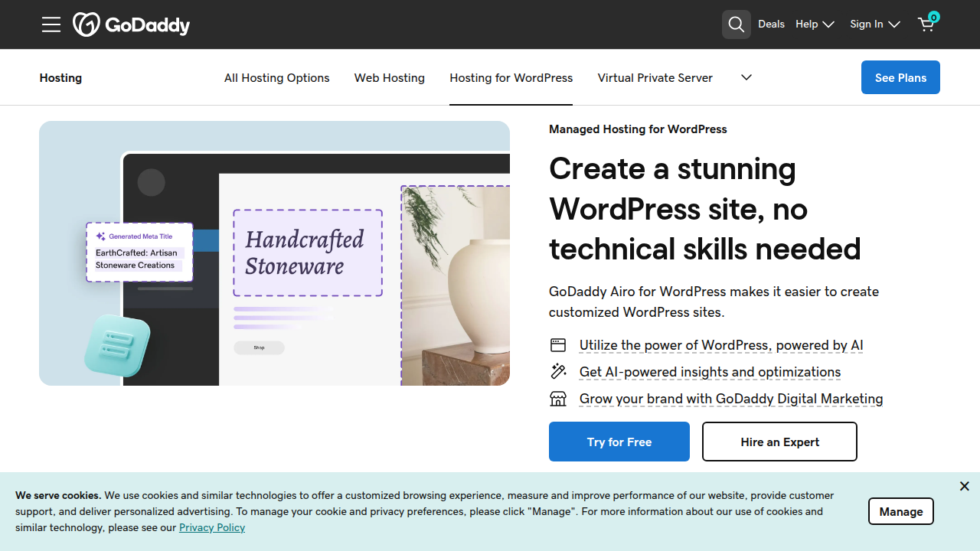Viewport: 980px width, 551px height.
Task: Close the cookie banner with X
Action: (x=964, y=486)
